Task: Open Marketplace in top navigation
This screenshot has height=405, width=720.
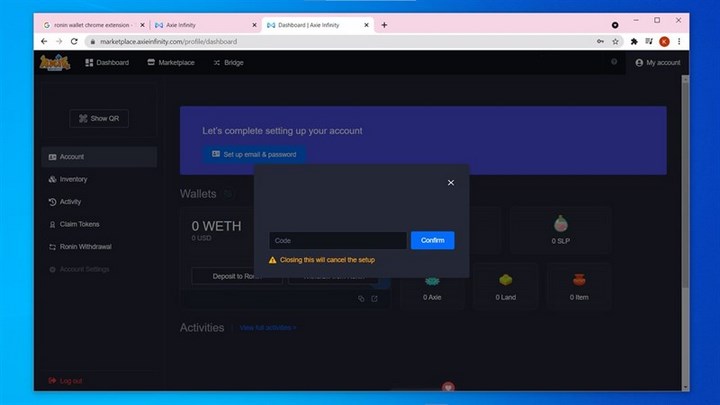Action: click(x=170, y=63)
